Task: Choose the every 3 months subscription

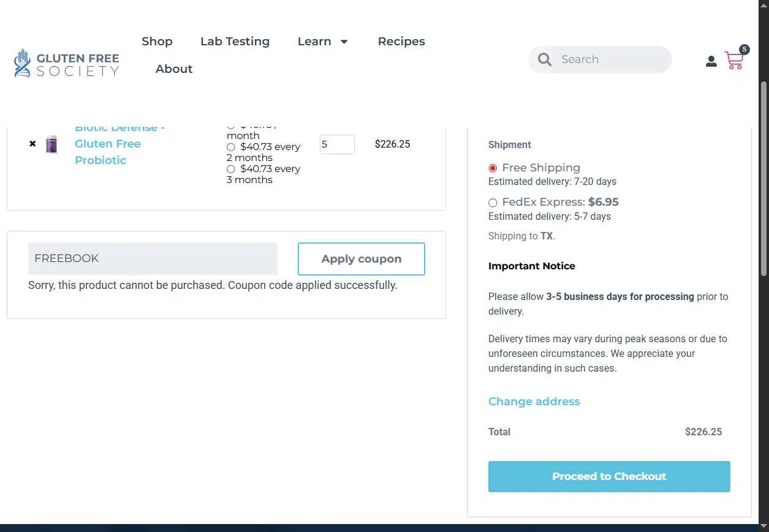Action: (x=231, y=169)
